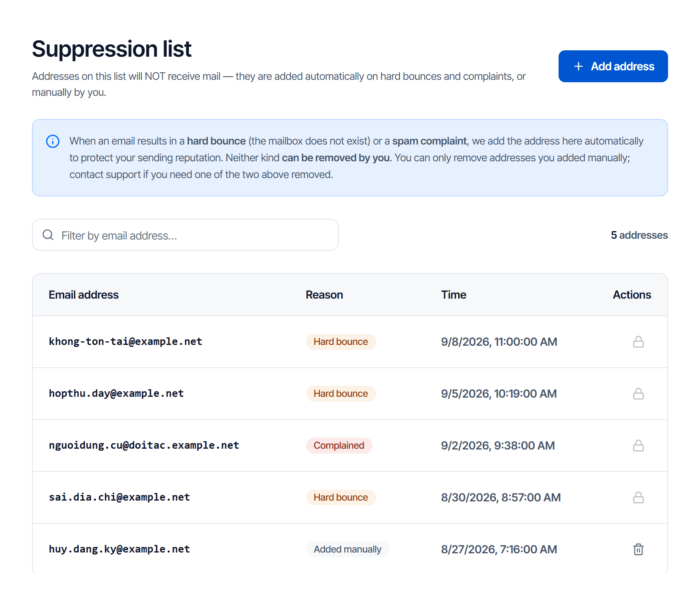Image resolution: width=700 pixels, height=612 pixels.
Task: Select the huy.dang.ky@example.net email text
Action: pos(119,549)
